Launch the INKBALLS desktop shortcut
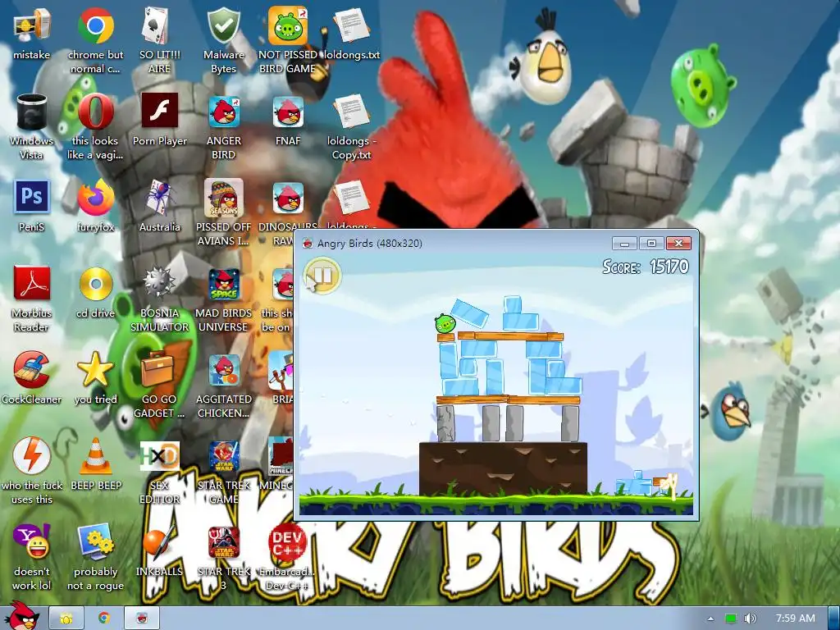Image resolution: width=840 pixels, height=630 pixels. [160, 550]
